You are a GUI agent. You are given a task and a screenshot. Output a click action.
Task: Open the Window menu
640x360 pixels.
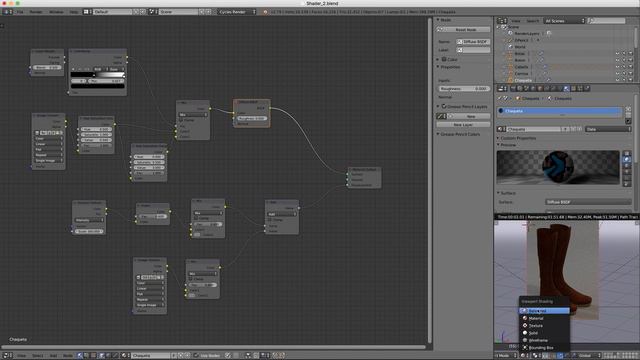click(56, 12)
